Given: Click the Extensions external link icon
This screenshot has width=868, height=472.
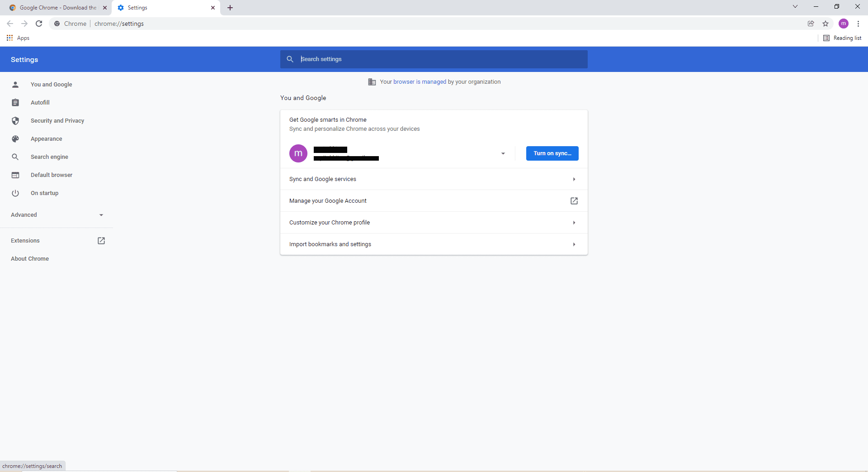Looking at the screenshot, I should [x=101, y=241].
